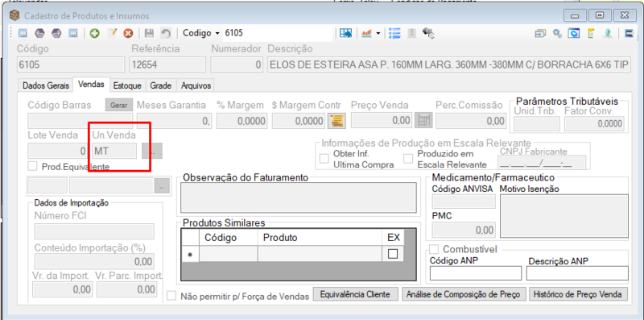Check Obter Inf. Ultima Compra
This screenshot has height=320, width=644.
pos(324,159)
